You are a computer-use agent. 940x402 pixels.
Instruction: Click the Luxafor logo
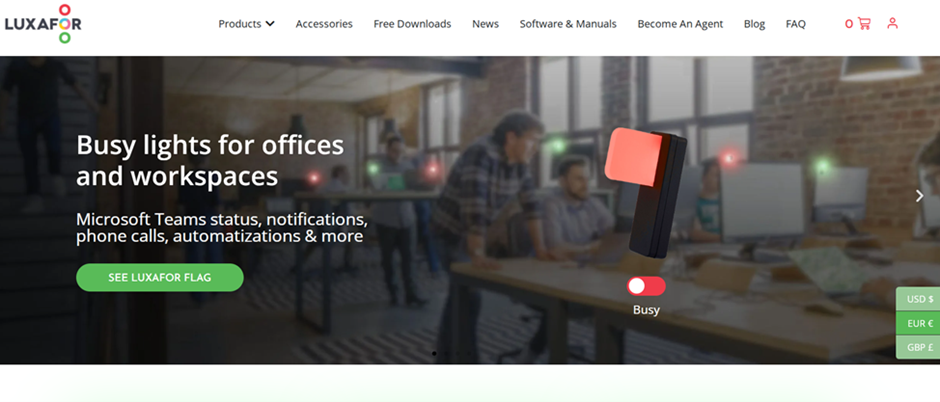click(42, 23)
